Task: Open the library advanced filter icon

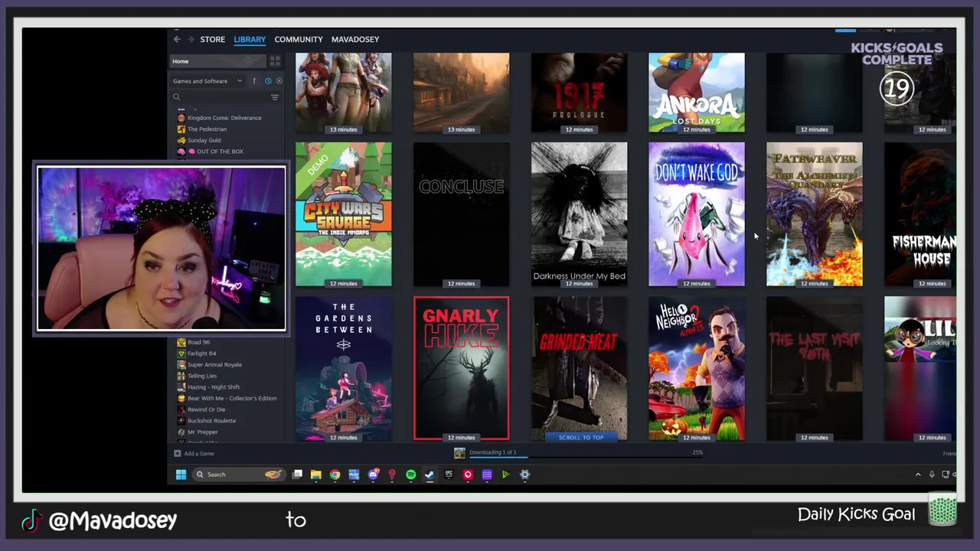Action: pos(275,97)
